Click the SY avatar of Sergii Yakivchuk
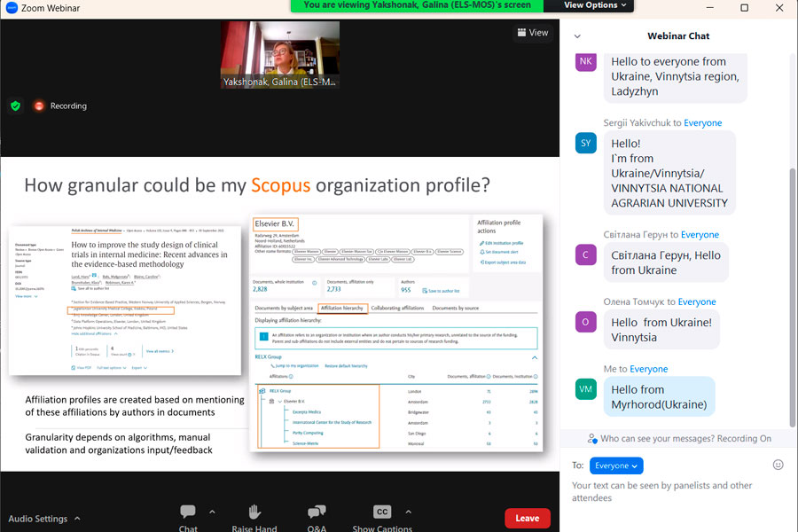 586,143
